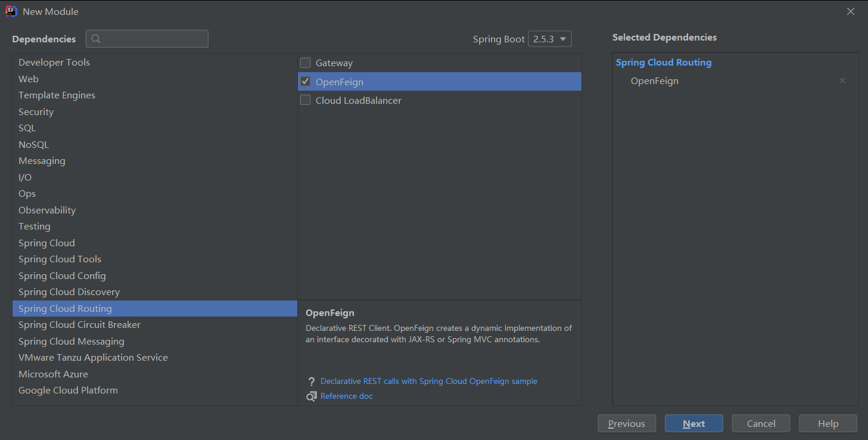Select the Testing category

coord(155,226)
